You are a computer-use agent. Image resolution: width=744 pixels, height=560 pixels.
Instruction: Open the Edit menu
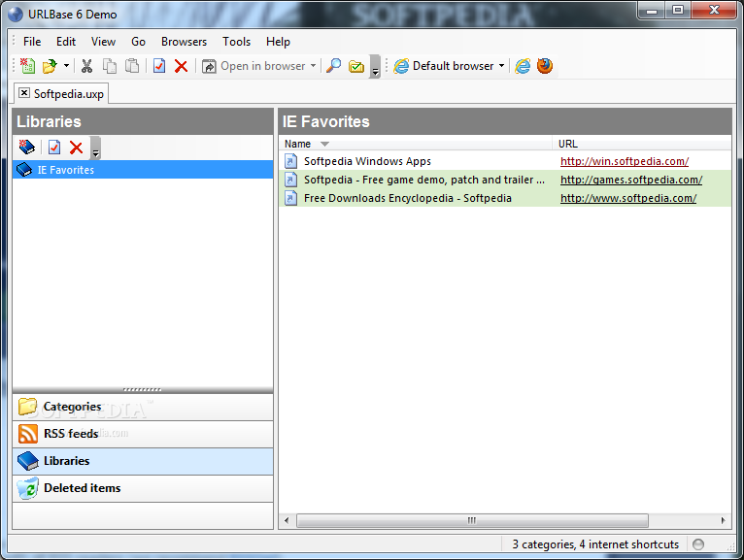[x=66, y=42]
